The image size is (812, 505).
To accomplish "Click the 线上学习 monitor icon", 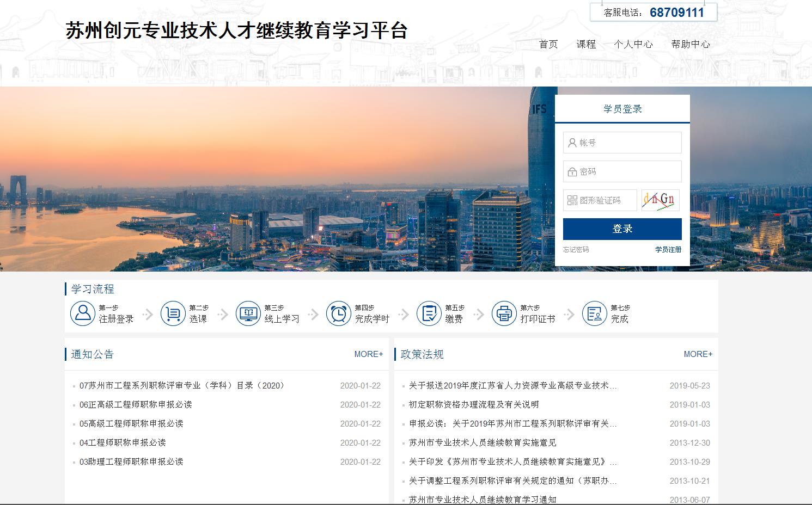I will (248, 313).
